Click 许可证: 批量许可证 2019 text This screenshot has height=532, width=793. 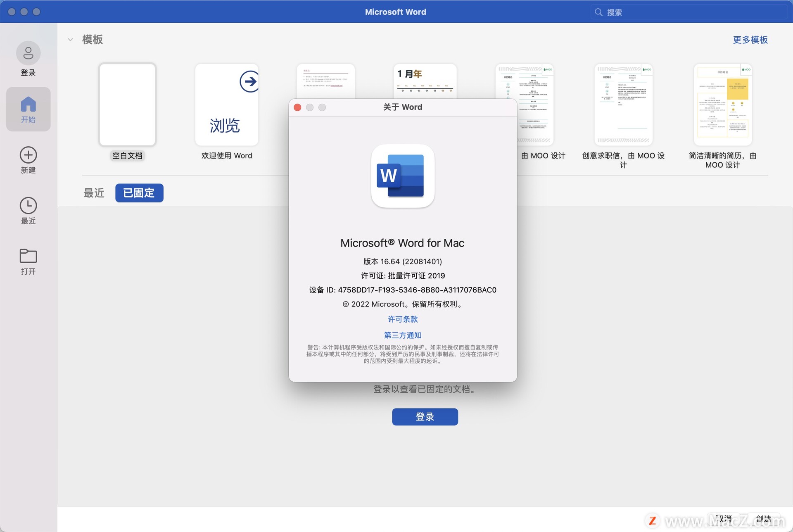[403, 275]
